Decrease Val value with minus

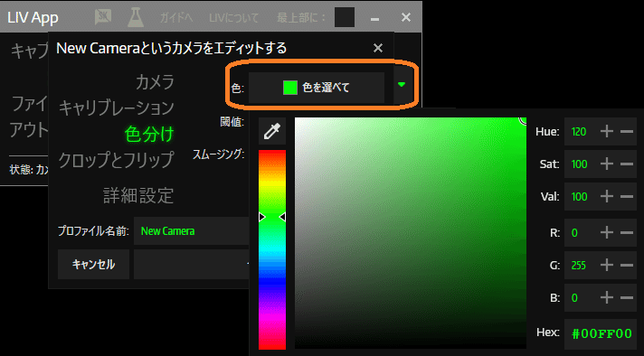(x=627, y=196)
